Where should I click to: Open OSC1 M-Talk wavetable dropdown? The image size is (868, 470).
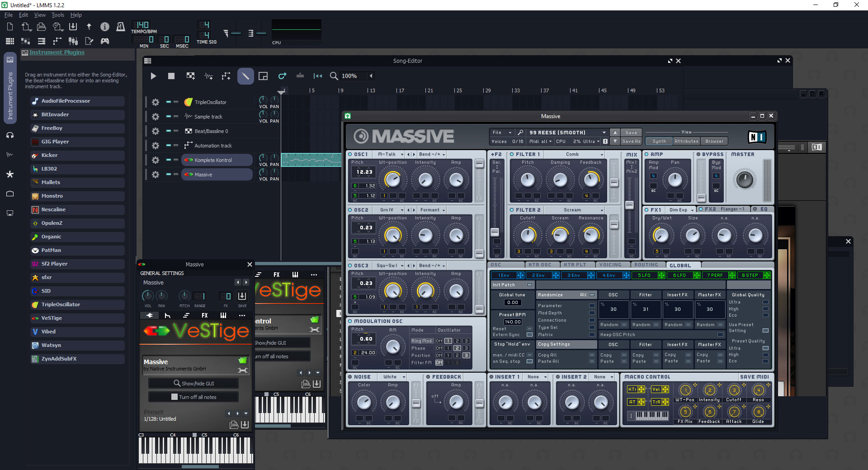point(389,154)
